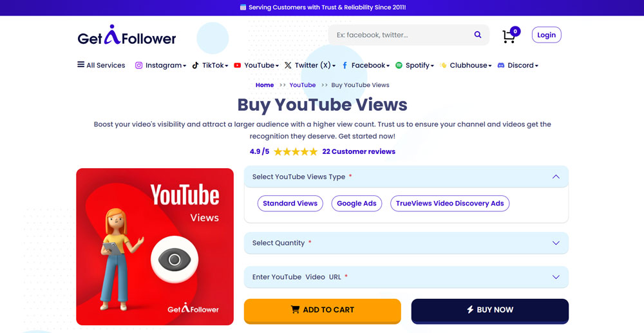Select TrueViews Video Discovery Ads option
This screenshot has height=333, width=644.
tap(450, 204)
